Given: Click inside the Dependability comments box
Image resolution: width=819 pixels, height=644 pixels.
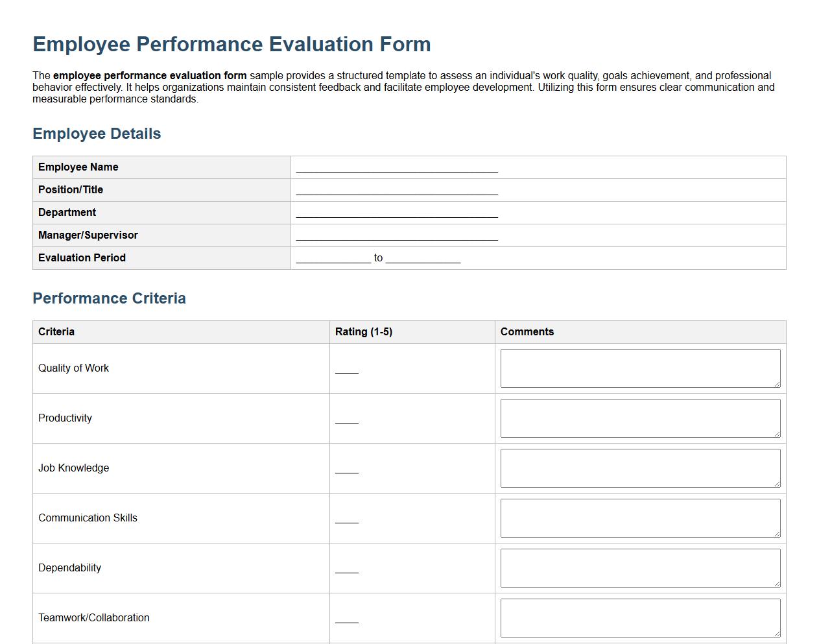Looking at the screenshot, I should [x=640, y=567].
